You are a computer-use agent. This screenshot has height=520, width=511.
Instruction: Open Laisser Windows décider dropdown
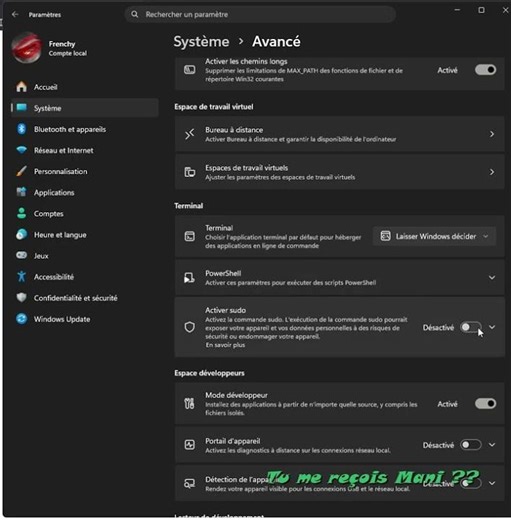(434, 236)
